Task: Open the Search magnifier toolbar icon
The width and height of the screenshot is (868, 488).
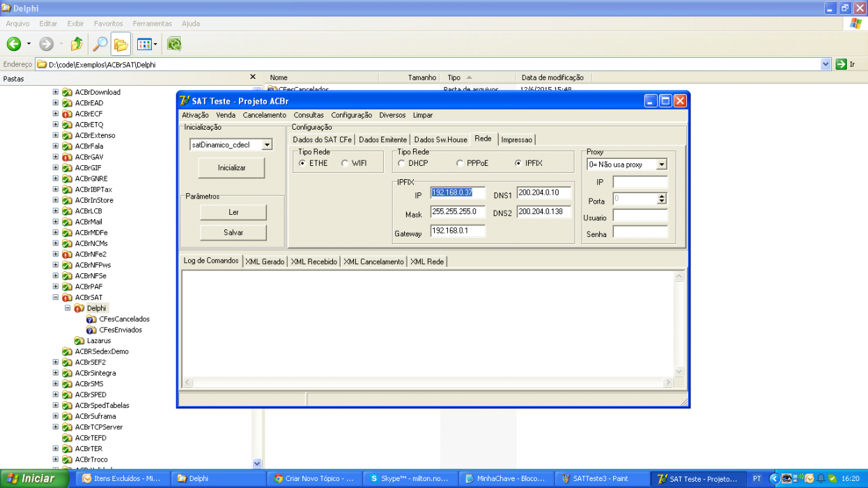Action: tap(101, 44)
